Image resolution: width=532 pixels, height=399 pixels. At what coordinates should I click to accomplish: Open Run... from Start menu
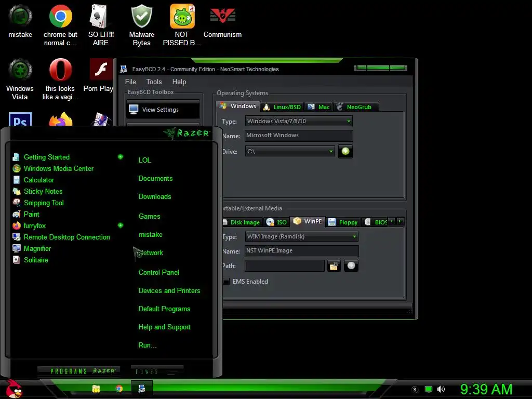pos(148,345)
